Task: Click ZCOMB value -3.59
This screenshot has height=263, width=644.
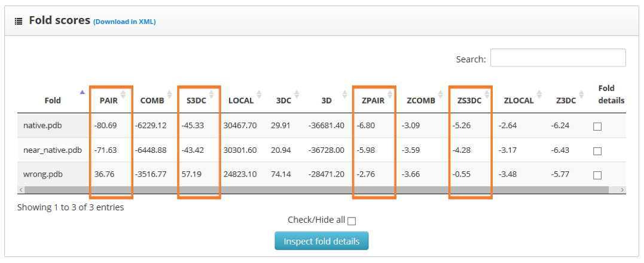Action: coord(411,150)
